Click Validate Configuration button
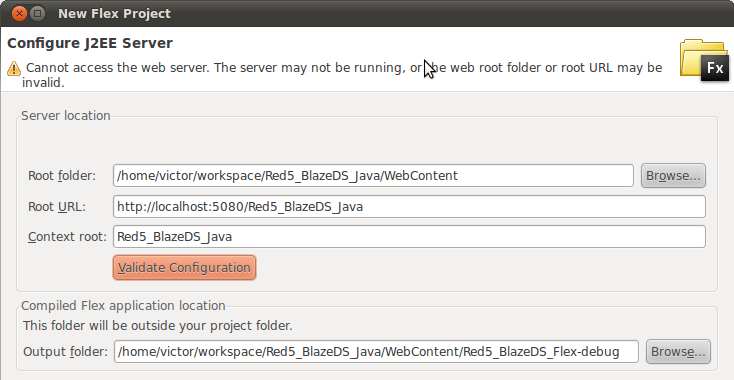Image resolution: width=734 pixels, height=380 pixels. 184,268
